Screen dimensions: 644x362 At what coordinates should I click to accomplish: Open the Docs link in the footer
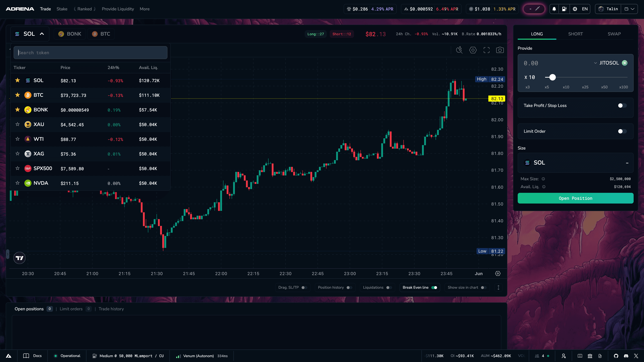32,356
